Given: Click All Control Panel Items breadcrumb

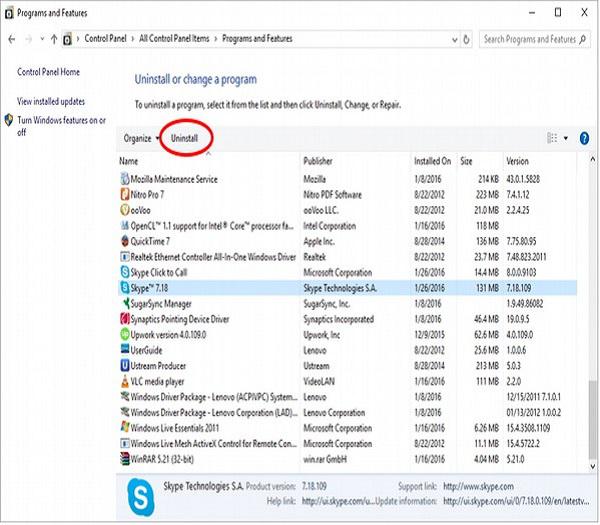Looking at the screenshot, I should pos(174,39).
